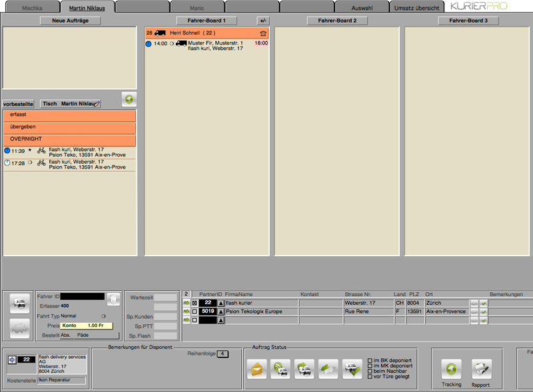
Task: Click the blue clock icon at 14:00
Action: (149, 44)
